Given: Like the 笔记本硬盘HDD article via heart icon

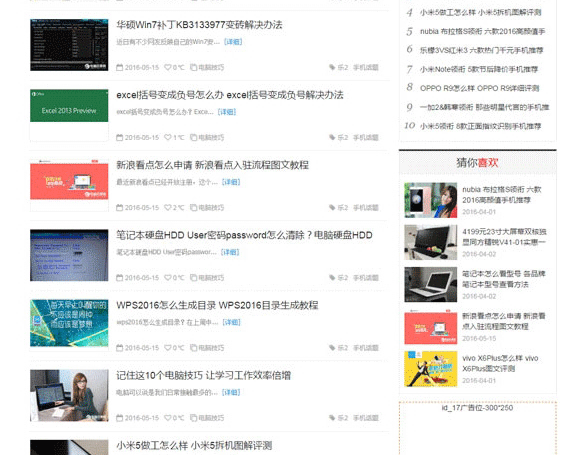Looking at the screenshot, I should tap(168, 277).
